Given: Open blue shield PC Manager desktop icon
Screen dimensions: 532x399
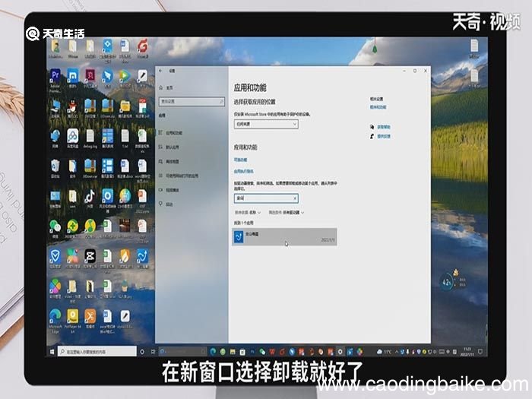Looking at the screenshot, I should pyautogui.click(x=55, y=258).
